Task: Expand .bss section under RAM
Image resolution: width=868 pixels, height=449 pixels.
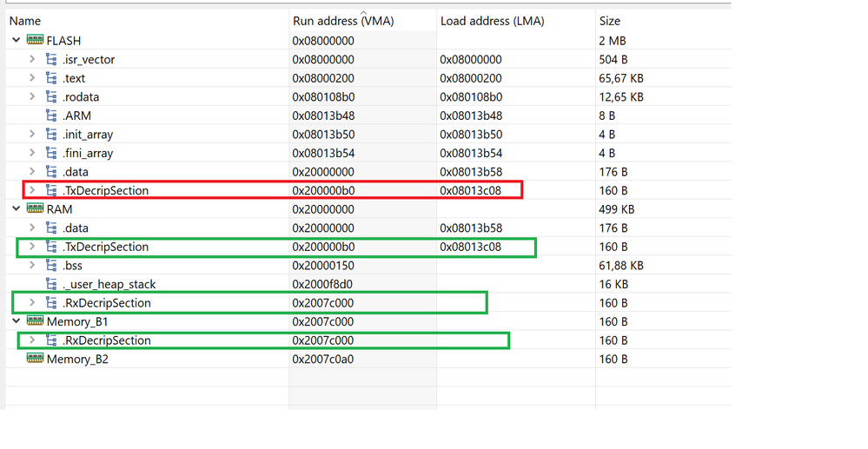Action: pos(32,265)
